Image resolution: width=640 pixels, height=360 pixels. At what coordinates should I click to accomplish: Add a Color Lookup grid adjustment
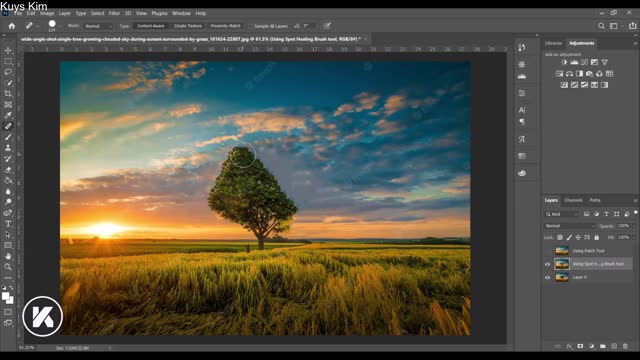click(x=609, y=73)
